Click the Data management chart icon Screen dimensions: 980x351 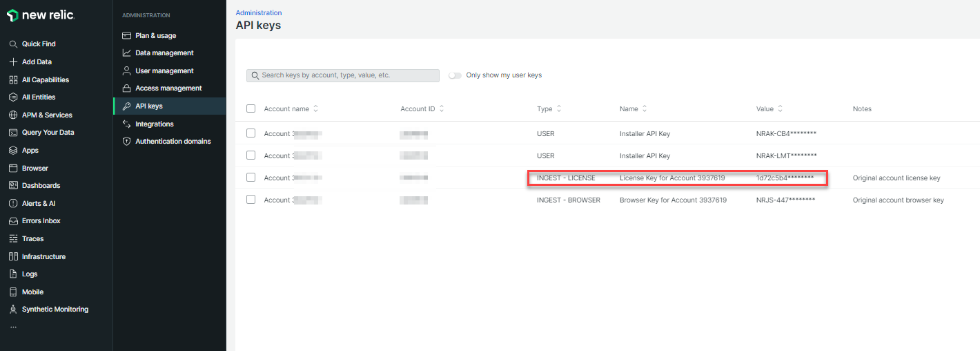pyautogui.click(x=126, y=53)
